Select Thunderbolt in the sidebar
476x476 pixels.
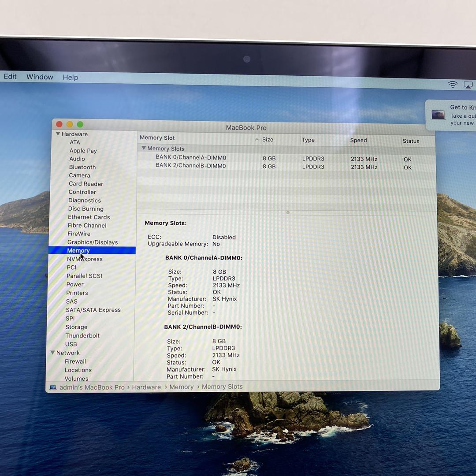pyautogui.click(x=82, y=335)
